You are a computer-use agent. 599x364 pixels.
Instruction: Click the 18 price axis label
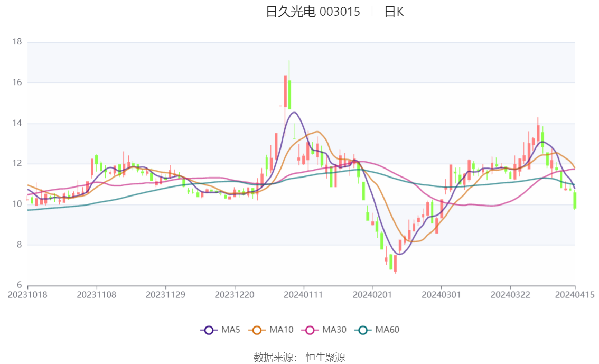(x=17, y=42)
